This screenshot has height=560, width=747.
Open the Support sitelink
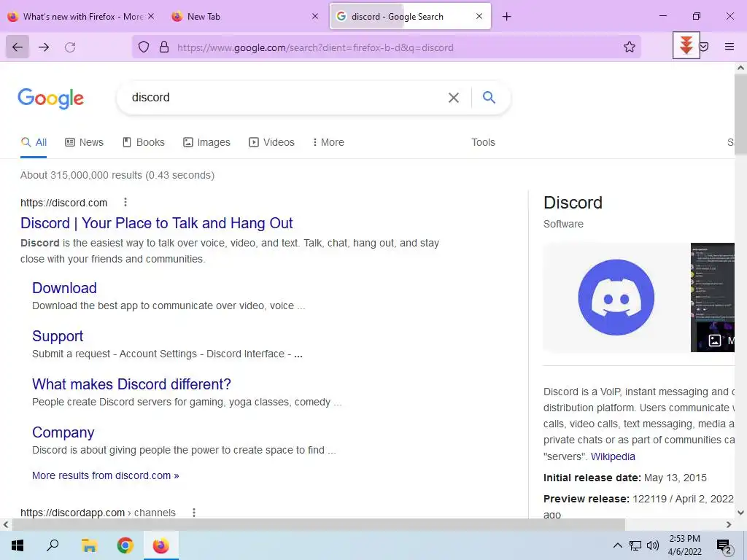58,336
